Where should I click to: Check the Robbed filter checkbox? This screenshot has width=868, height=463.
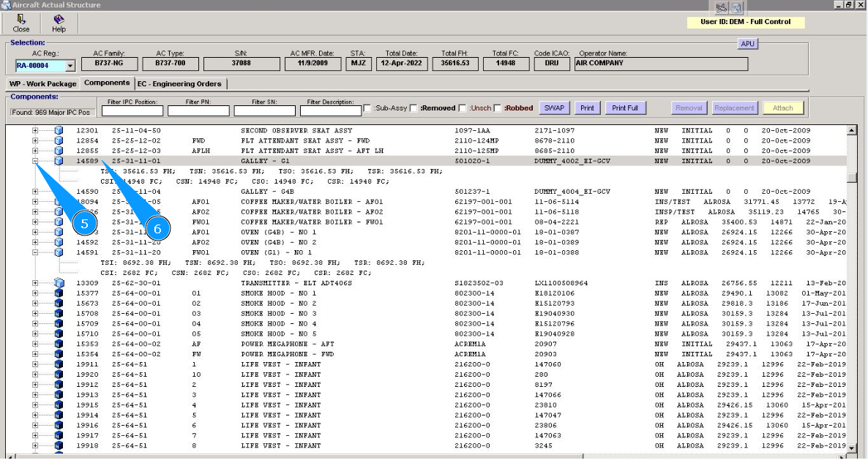(x=498, y=108)
